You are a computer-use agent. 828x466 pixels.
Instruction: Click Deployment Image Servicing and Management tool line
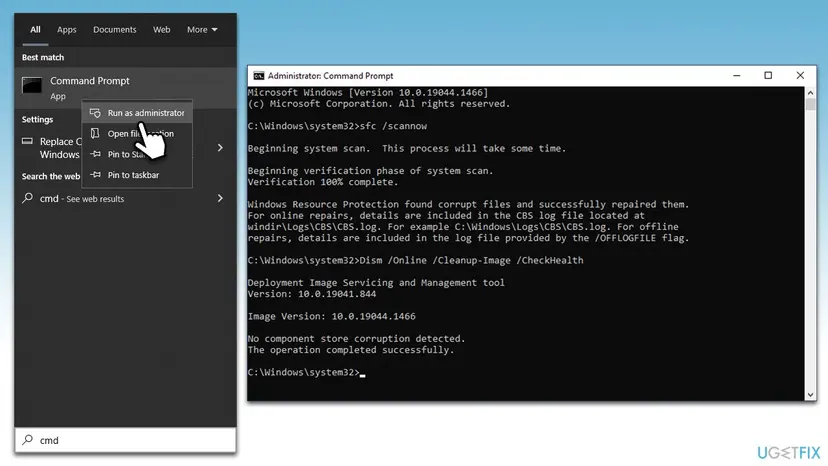(376, 283)
